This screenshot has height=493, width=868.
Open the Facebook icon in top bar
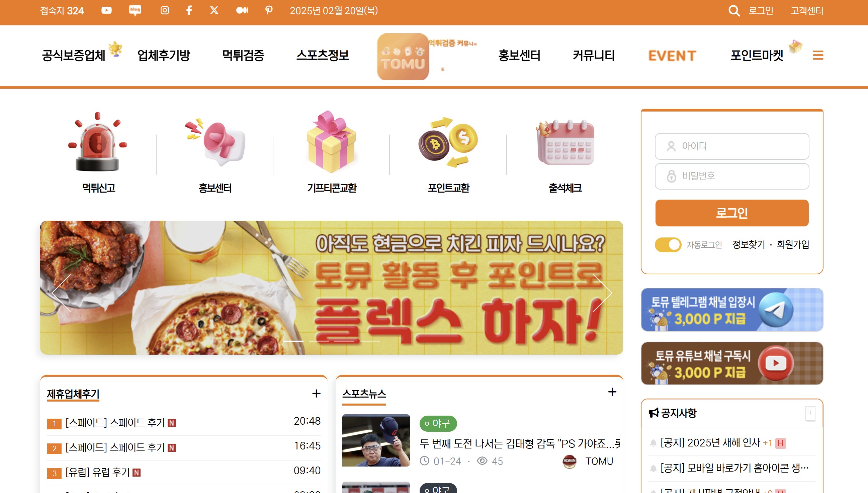tap(189, 10)
